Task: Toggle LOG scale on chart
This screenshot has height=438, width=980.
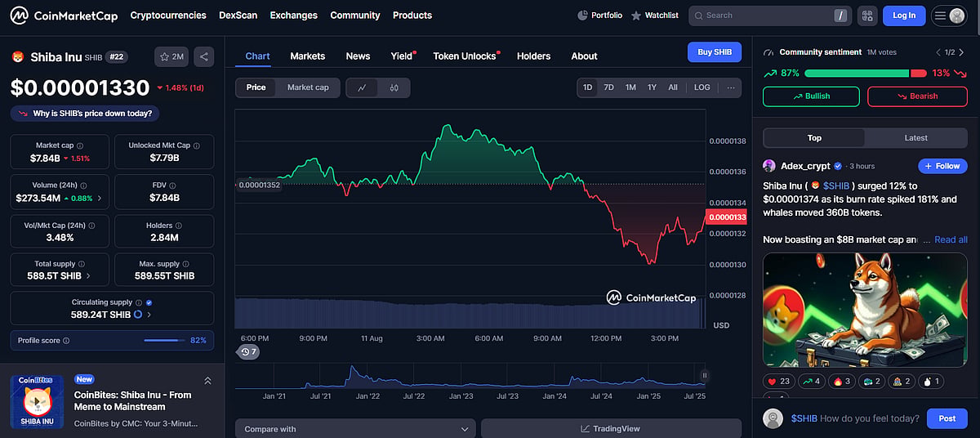Action: 702,87
